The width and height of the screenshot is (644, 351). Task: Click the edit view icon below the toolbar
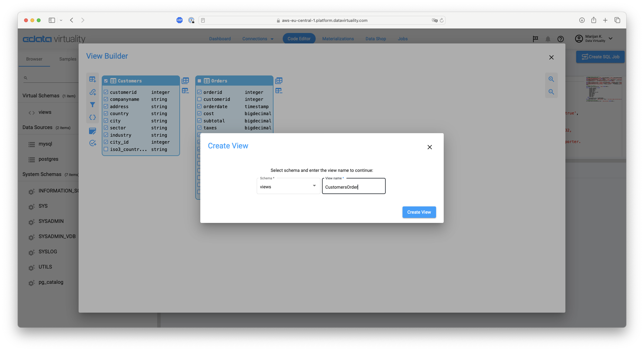93,131
